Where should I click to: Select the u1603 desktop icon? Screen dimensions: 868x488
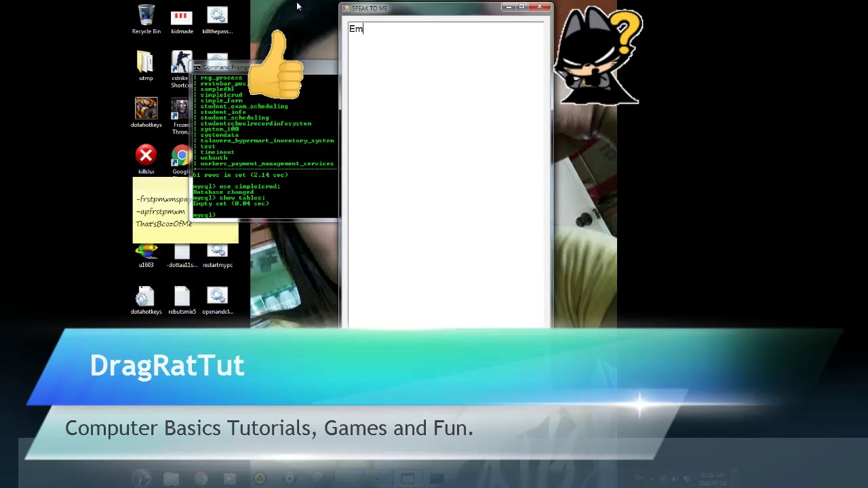(x=146, y=256)
